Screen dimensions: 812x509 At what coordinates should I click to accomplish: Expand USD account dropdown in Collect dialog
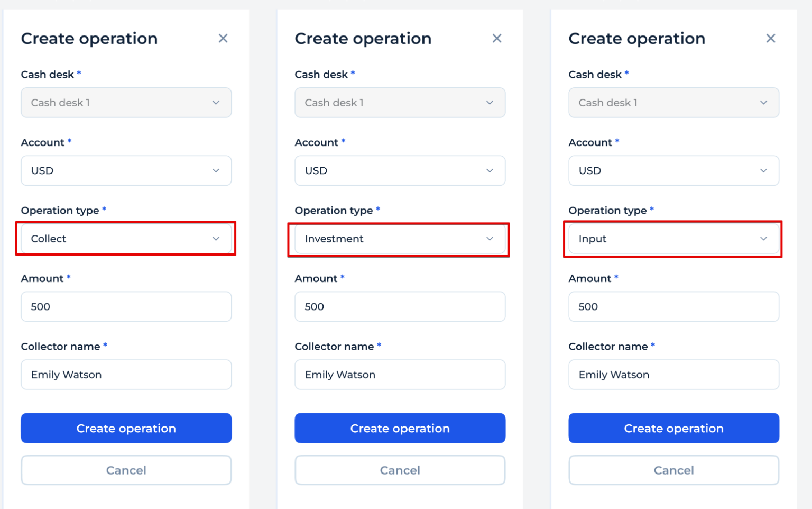click(x=126, y=170)
